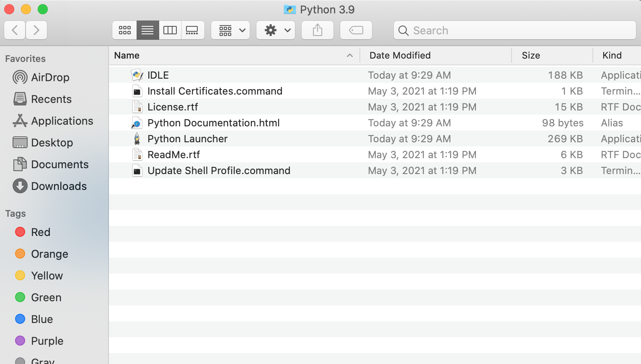The height and width of the screenshot is (364, 641).
Task: Click the Share toolbar button
Action: [x=318, y=30]
